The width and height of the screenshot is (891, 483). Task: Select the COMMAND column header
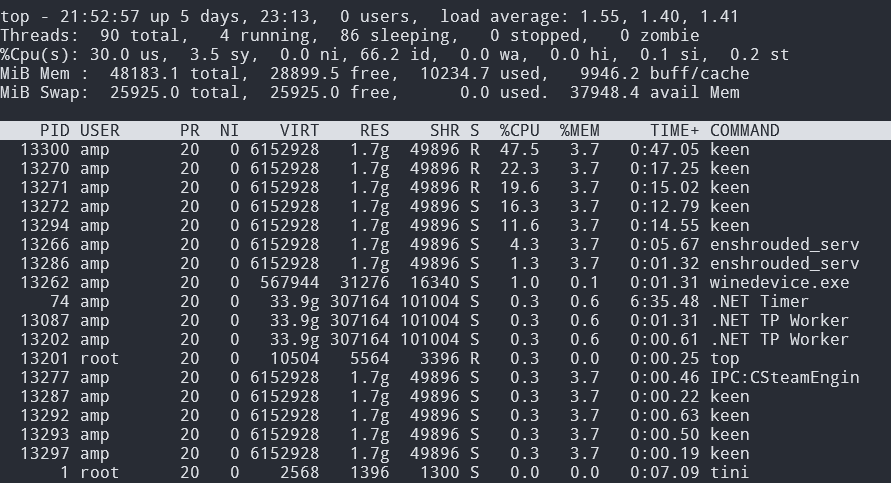tap(744, 130)
